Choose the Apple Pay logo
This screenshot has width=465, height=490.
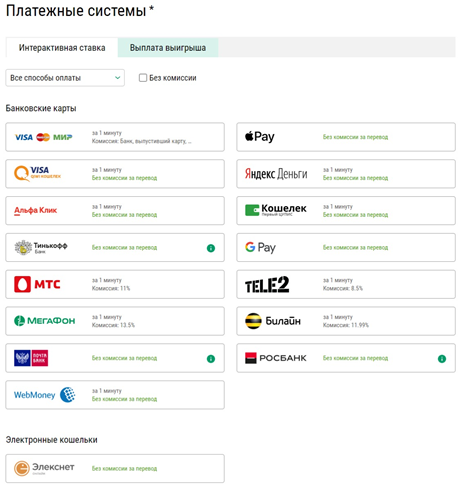[260, 137]
